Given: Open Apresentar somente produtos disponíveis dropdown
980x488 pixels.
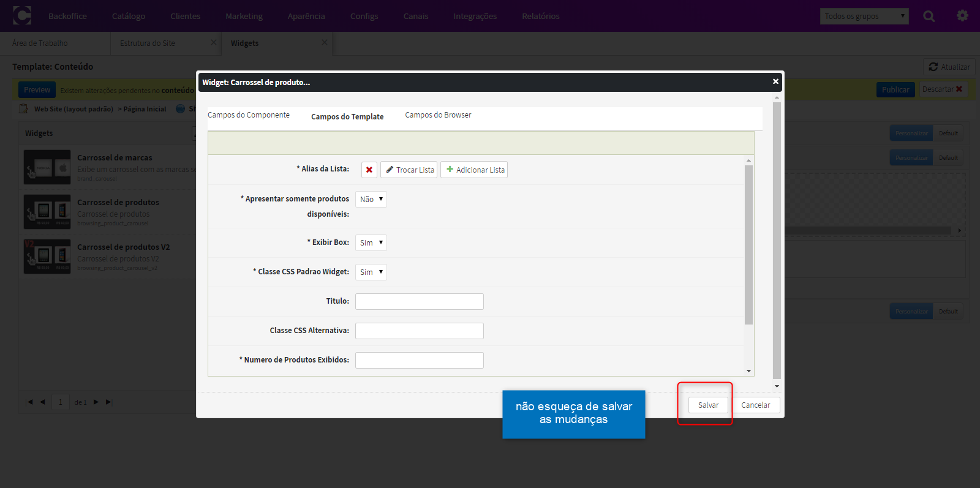Looking at the screenshot, I should click(x=371, y=199).
